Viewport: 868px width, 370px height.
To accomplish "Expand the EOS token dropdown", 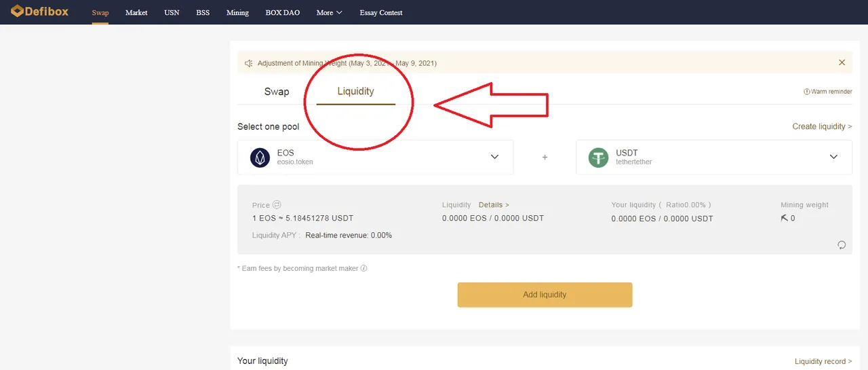I will [x=494, y=157].
